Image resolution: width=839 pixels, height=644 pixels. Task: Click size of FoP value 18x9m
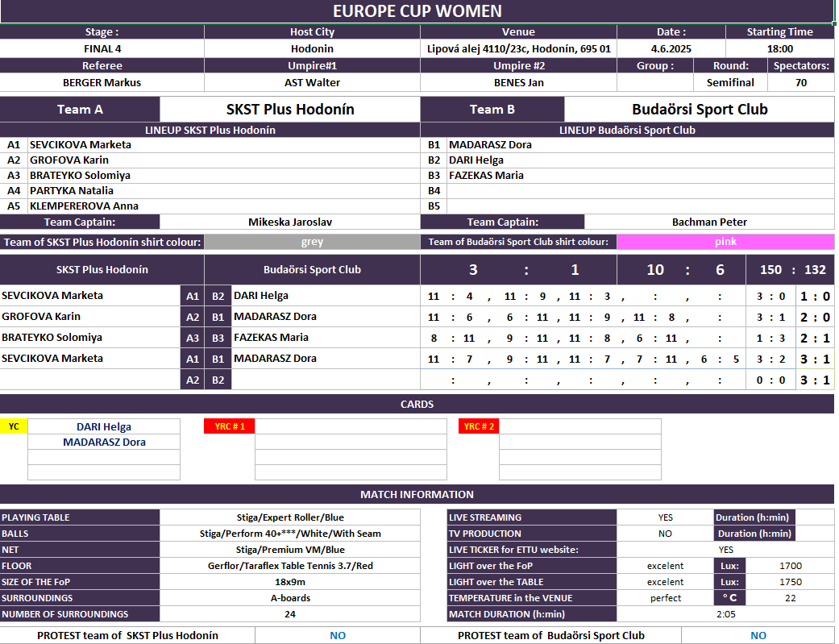pyautogui.click(x=290, y=581)
